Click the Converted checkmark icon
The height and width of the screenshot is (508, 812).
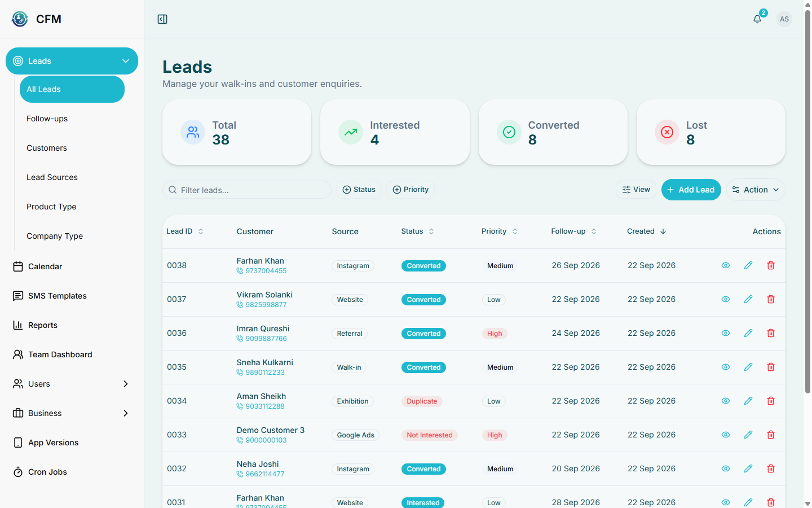tap(509, 132)
